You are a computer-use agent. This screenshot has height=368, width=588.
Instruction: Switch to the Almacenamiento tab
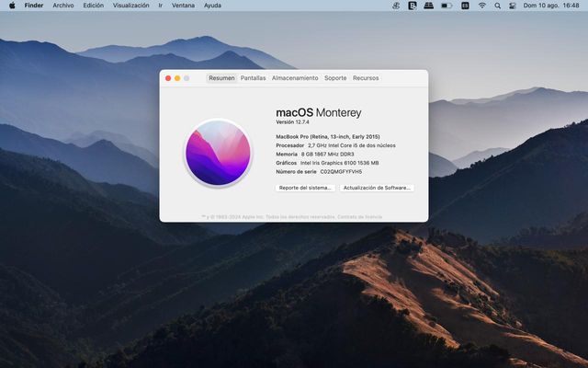[295, 78]
